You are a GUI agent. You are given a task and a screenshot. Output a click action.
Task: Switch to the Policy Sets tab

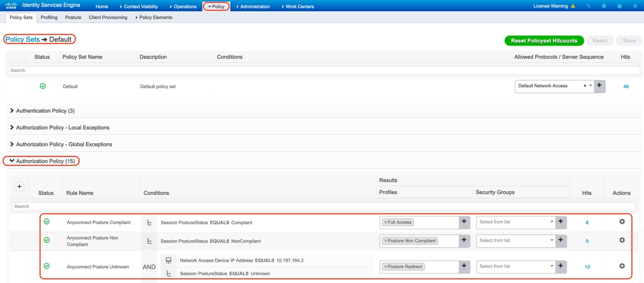point(21,17)
